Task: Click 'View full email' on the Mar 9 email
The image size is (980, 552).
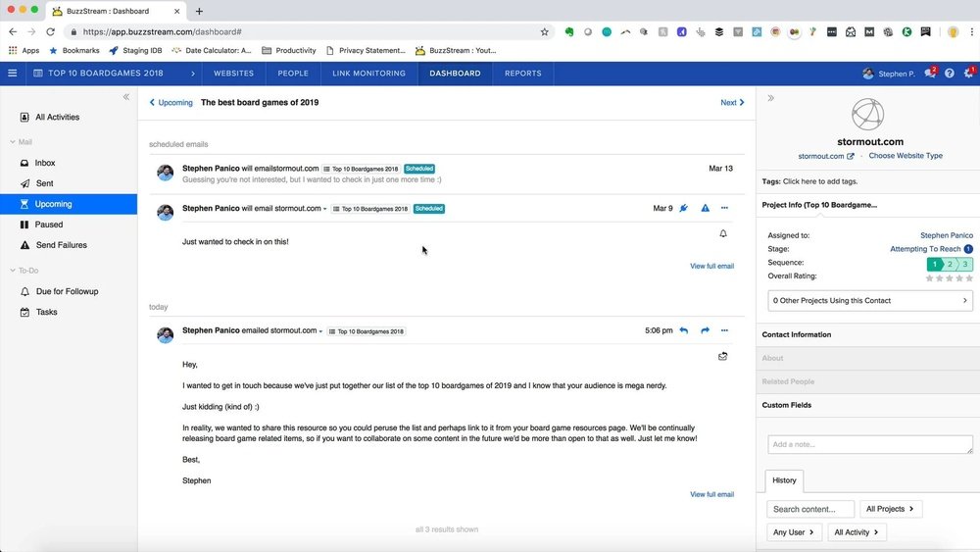Action: tap(711, 267)
